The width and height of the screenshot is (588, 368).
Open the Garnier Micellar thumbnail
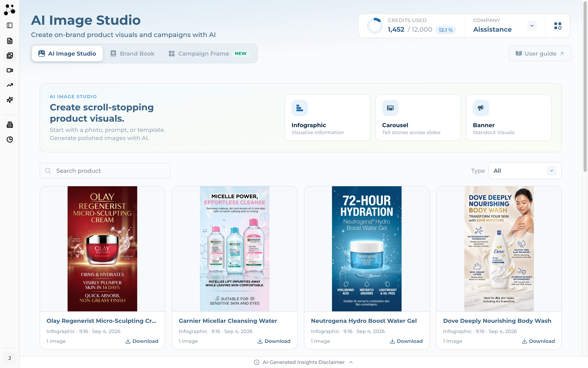(x=234, y=249)
